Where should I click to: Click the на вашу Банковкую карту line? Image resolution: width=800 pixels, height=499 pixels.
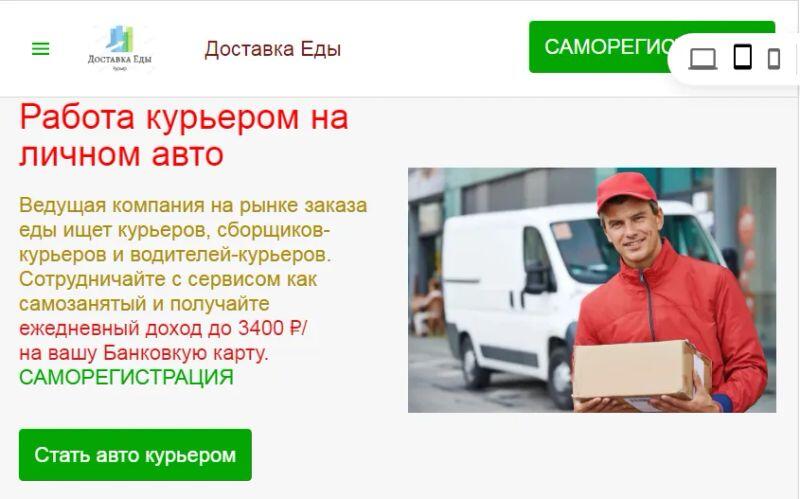(x=144, y=353)
